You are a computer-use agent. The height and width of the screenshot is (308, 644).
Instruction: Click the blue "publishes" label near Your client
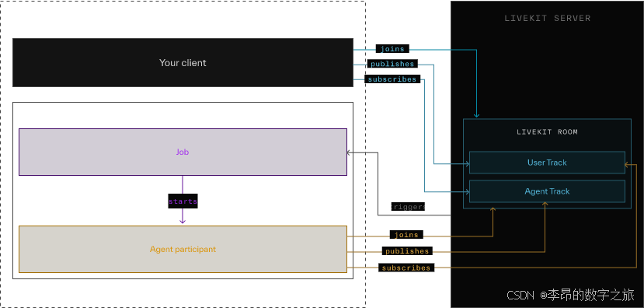pyautogui.click(x=392, y=64)
